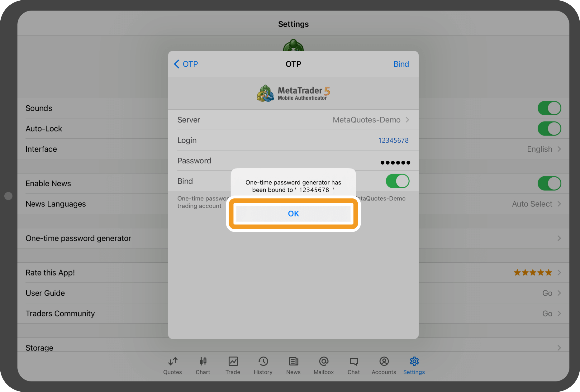Open News Languages Auto Select option

pyautogui.click(x=536, y=204)
